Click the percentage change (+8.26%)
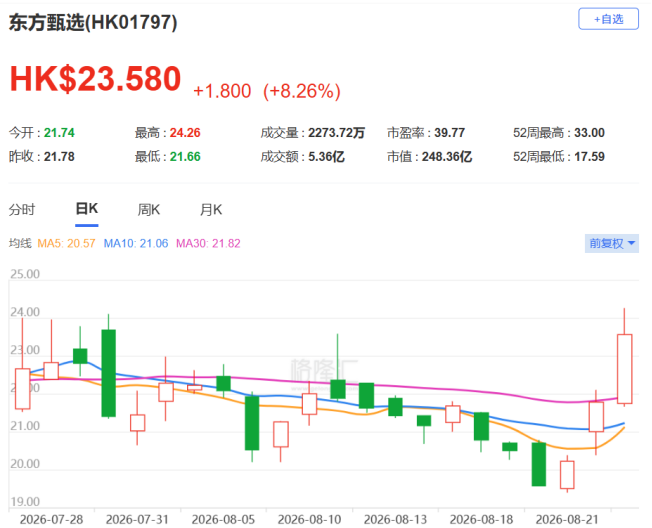 [x=302, y=91]
